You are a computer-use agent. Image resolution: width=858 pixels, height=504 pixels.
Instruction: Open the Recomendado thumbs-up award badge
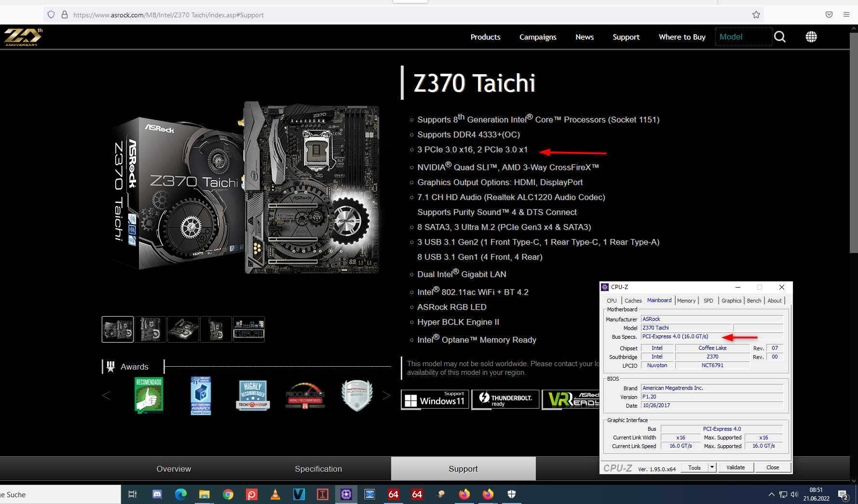pyautogui.click(x=149, y=396)
